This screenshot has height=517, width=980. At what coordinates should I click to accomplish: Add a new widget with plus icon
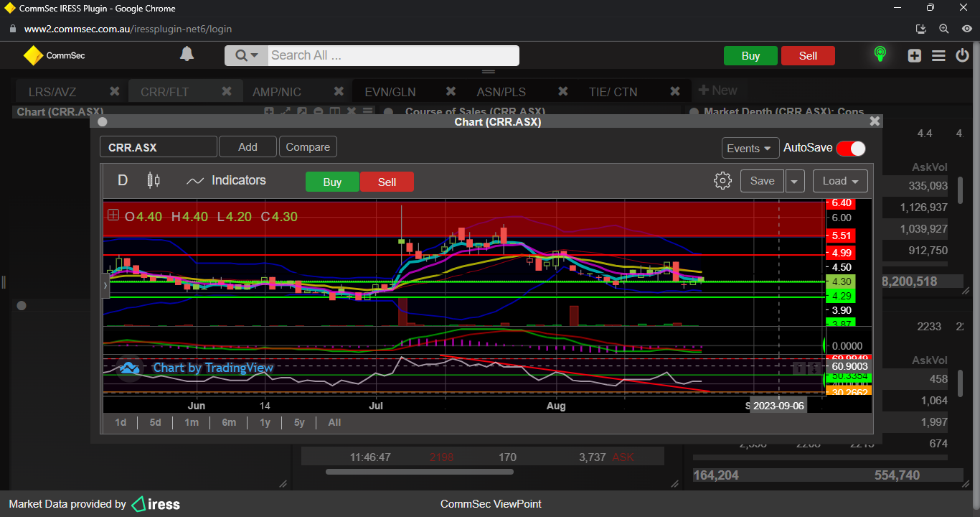click(x=914, y=55)
